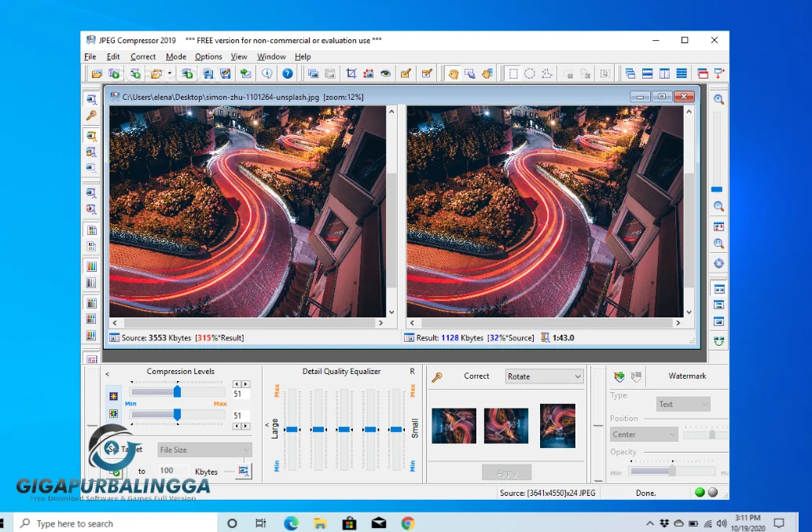Collapse the Compression Levels panel arrow
Viewport: 812px width, 532px height.
[x=107, y=373]
